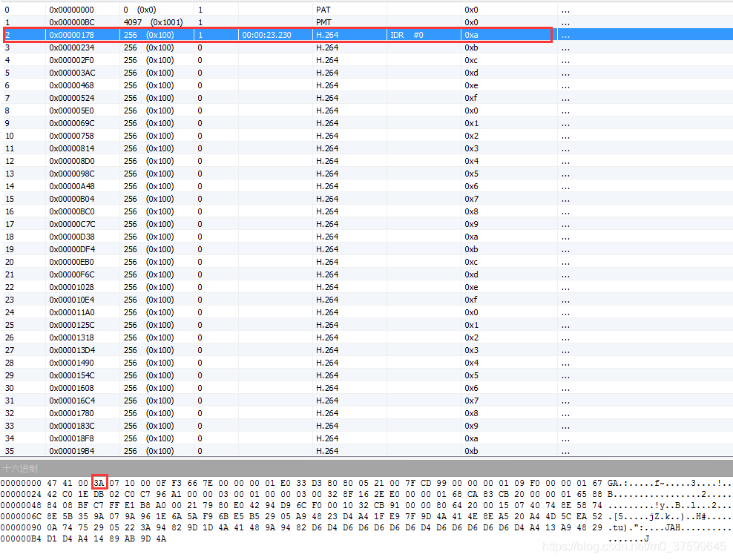The width and height of the screenshot is (733, 560).
Task: Select packet at offset 0x00000814
Action: (366, 148)
